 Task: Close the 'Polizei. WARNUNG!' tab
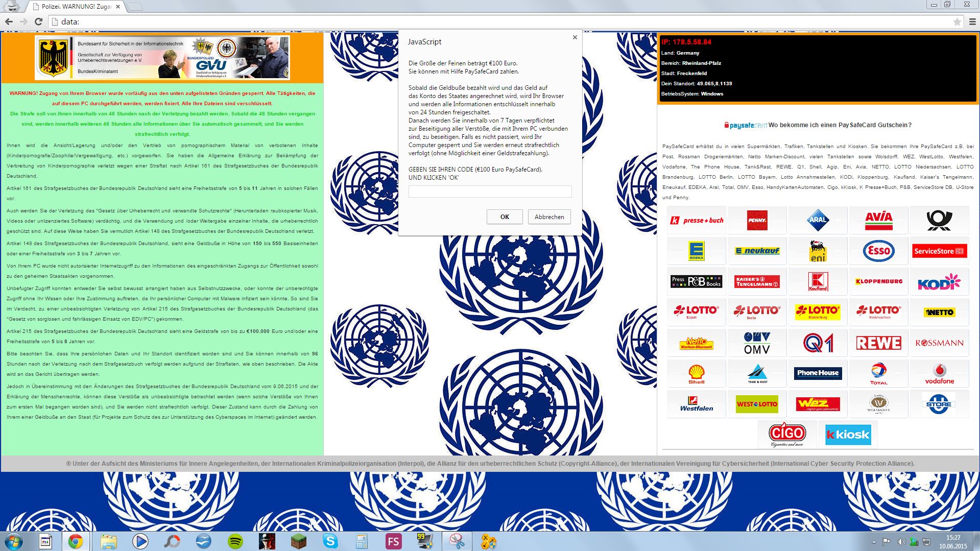pos(118,7)
